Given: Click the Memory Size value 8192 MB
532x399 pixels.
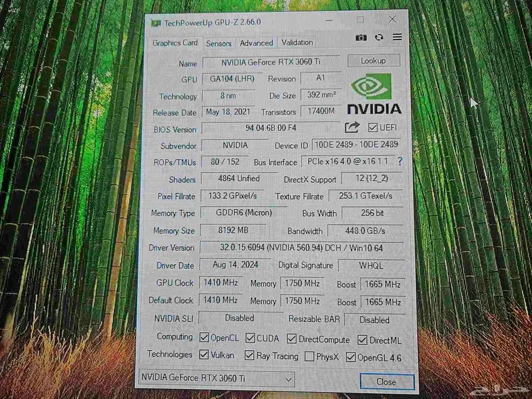Looking at the screenshot, I should pos(233,231).
